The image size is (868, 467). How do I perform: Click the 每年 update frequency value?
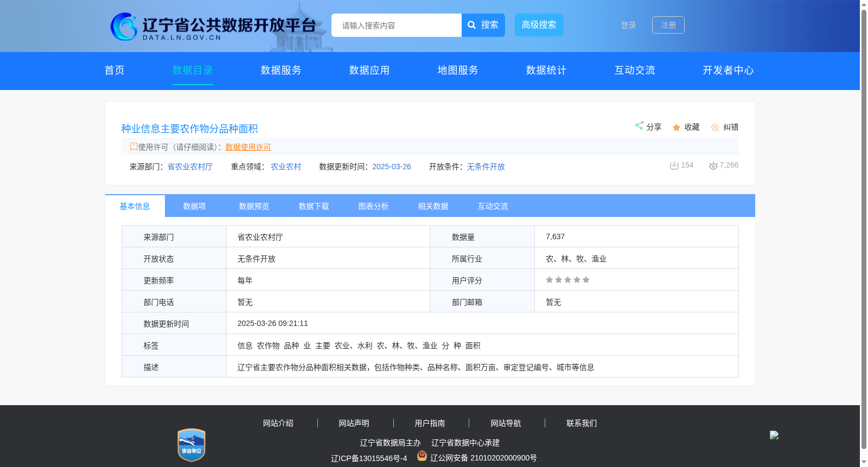point(245,280)
